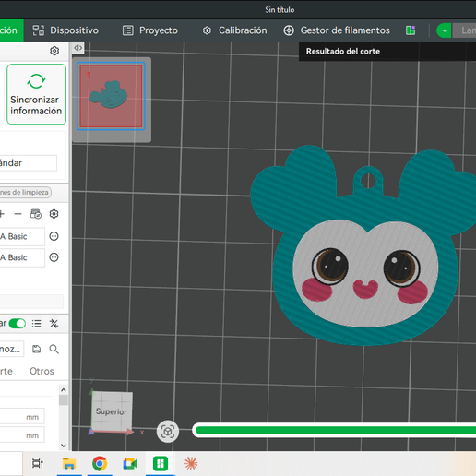This screenshot has width=476, height=476.
Task: Click the Proyecto list icon
Action: click(x=128, y=30)
